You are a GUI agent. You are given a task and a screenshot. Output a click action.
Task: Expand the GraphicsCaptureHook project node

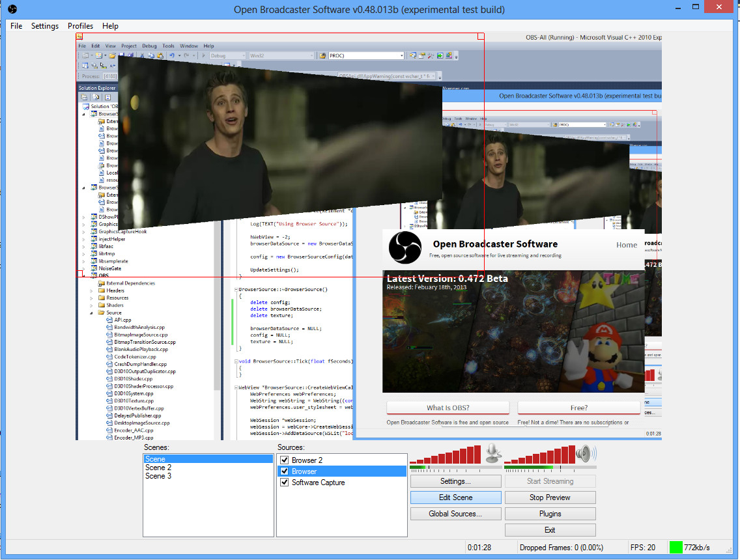pos(84,232)
